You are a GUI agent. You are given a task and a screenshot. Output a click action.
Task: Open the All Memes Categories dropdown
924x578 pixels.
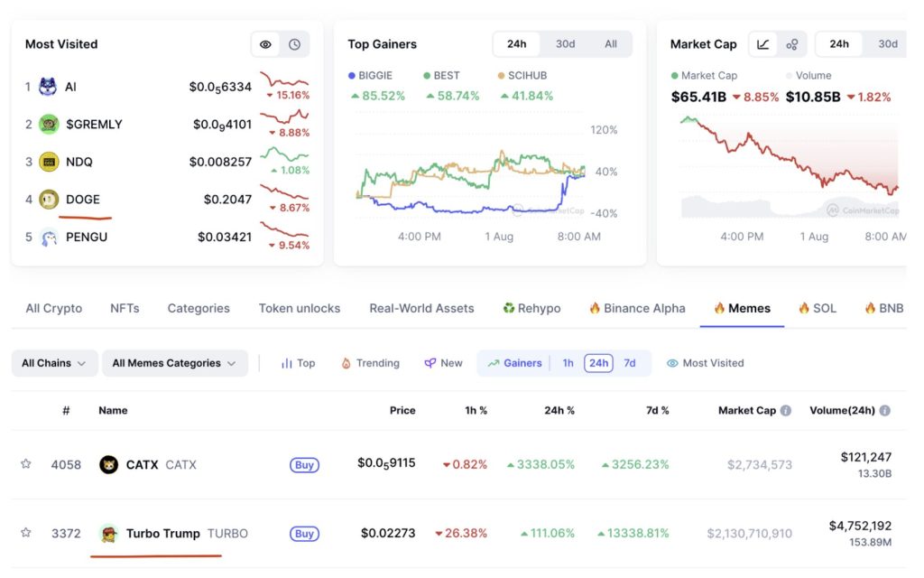pyautogui.click(x=175, y=363)
